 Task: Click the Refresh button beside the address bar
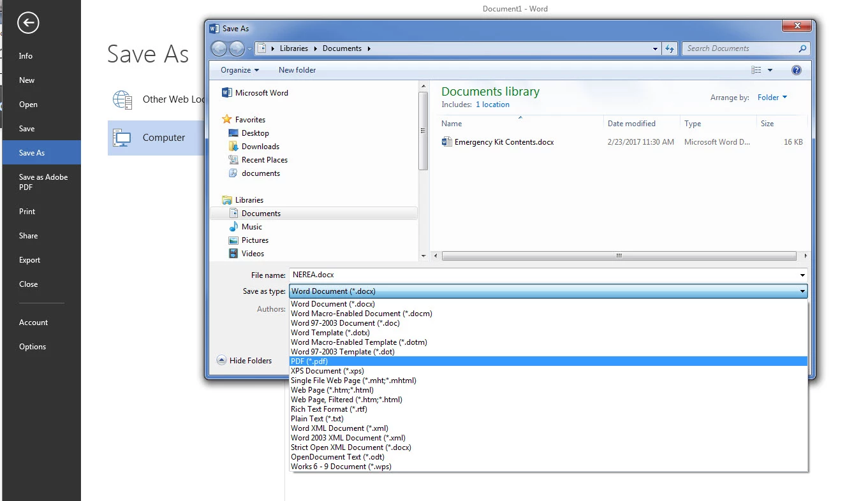point(670,48)
